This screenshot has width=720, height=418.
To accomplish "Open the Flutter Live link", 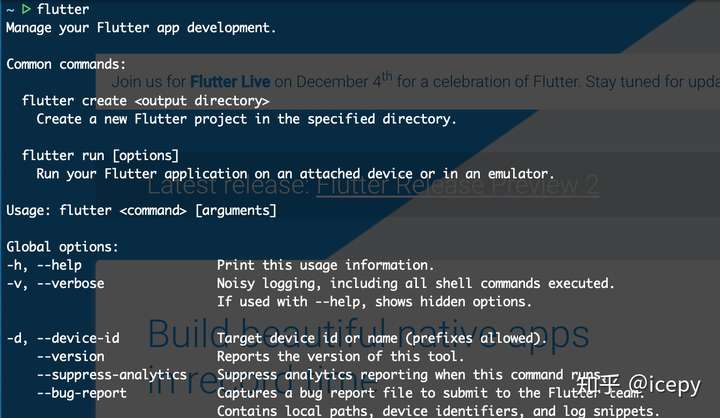I will 227,81.
